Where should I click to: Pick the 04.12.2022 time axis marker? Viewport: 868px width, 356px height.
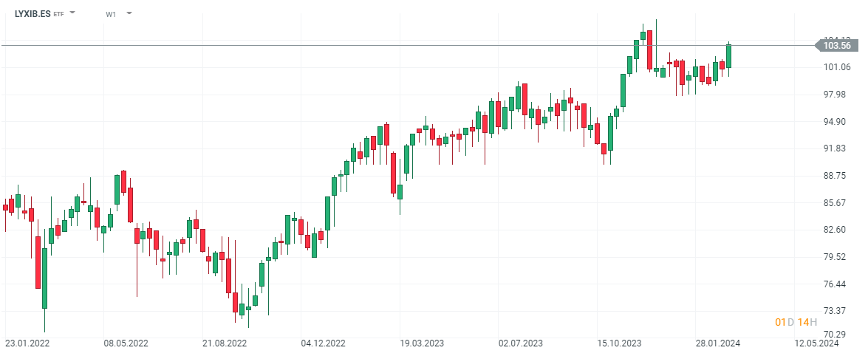[x=323, y=343]
